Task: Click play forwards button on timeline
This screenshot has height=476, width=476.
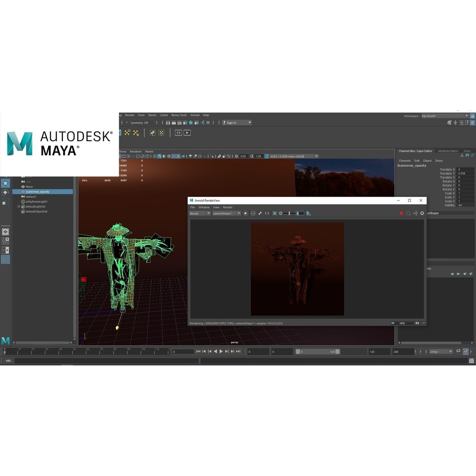Action: pyautogui.click(x=221, y=352)
